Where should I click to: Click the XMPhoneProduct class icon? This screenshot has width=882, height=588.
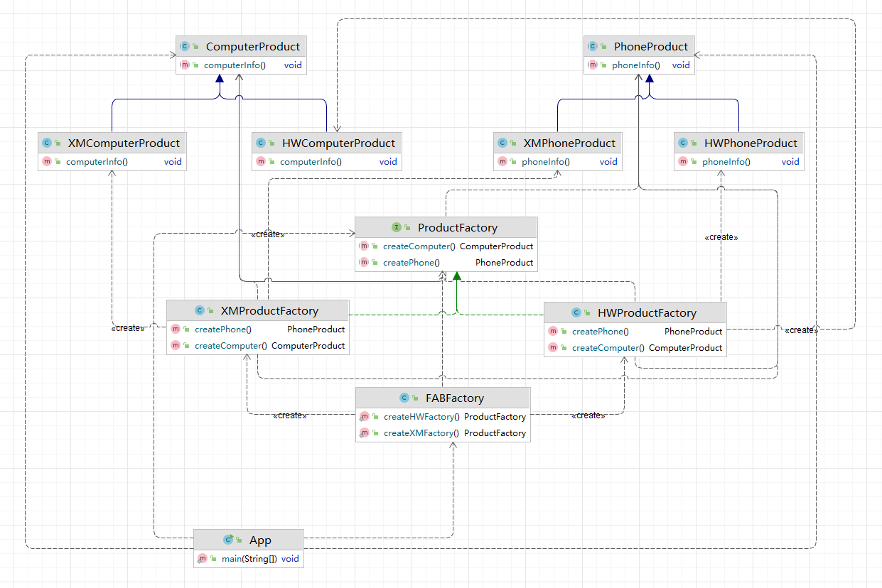click(502, 143)
